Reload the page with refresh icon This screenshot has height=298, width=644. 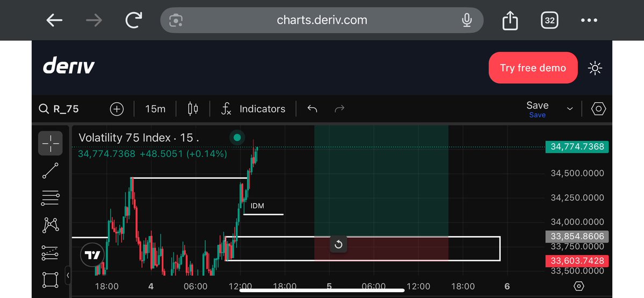(134, 20)
